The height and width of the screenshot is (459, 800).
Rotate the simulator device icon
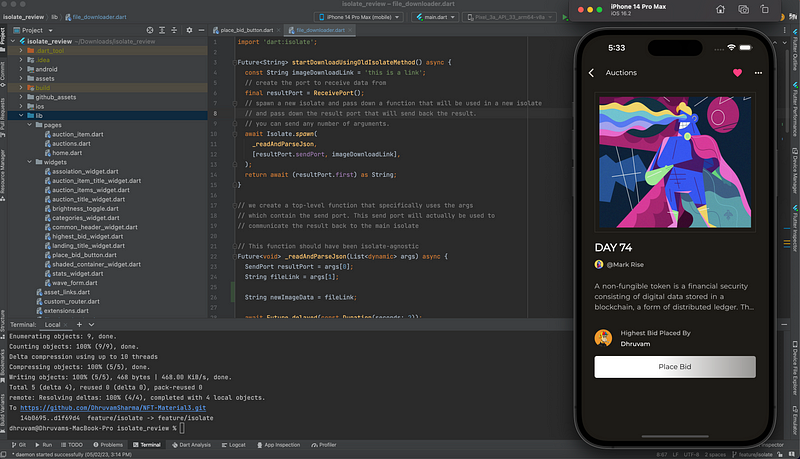coord(764,9)
